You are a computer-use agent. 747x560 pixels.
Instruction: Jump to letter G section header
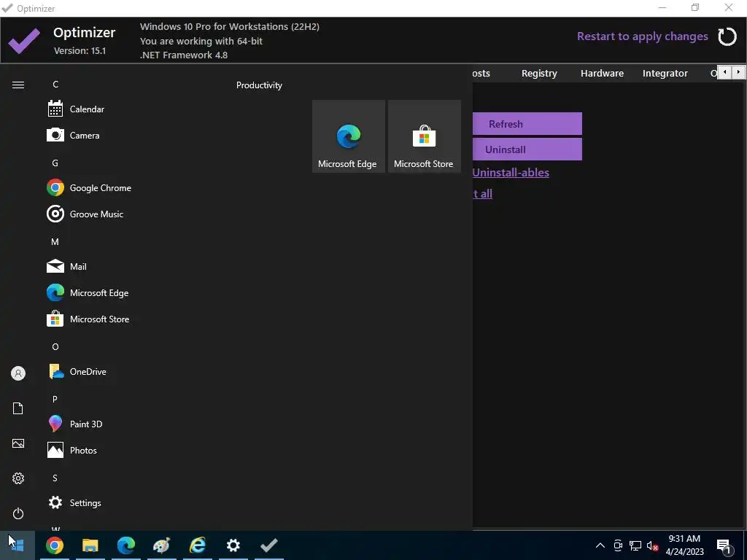[55, 163]
